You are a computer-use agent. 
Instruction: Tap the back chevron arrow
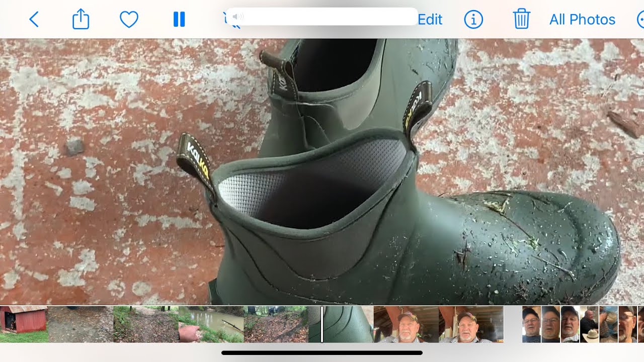(34, 20)
